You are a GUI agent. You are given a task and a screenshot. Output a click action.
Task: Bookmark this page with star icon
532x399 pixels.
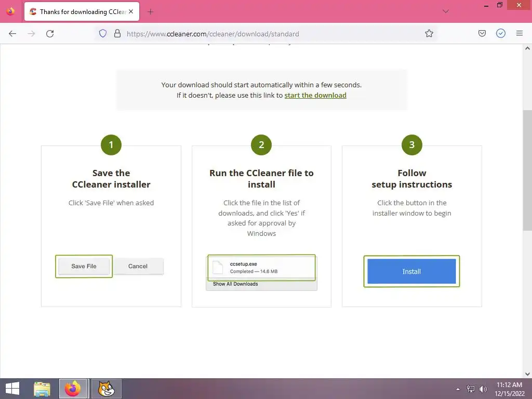tap(429, 33)
